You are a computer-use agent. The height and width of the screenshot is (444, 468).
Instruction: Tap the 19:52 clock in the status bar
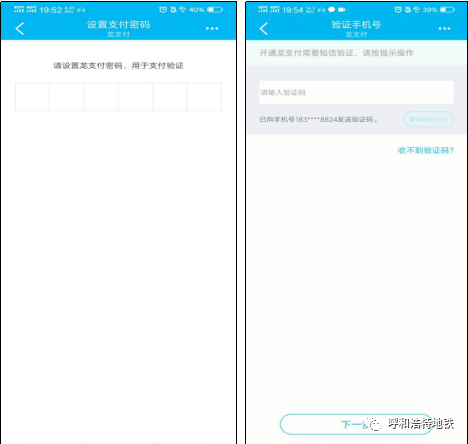click(x=51, y=10)
